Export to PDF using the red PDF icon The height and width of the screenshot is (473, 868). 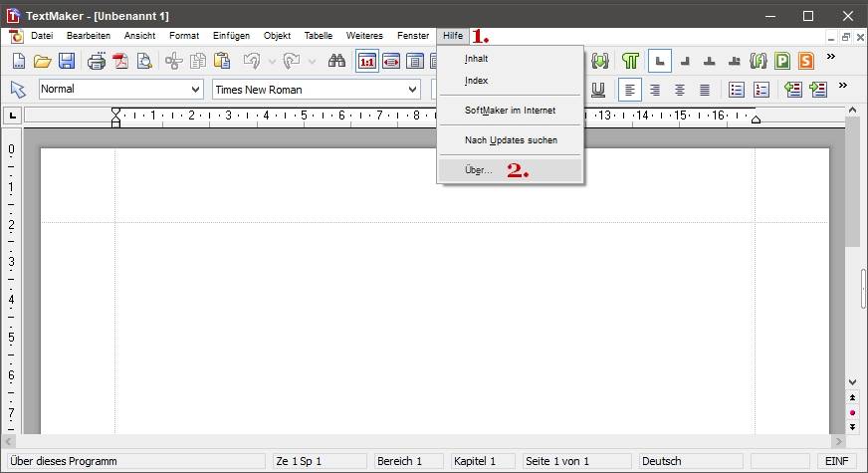pyautogui.click(x=120, y=61)
